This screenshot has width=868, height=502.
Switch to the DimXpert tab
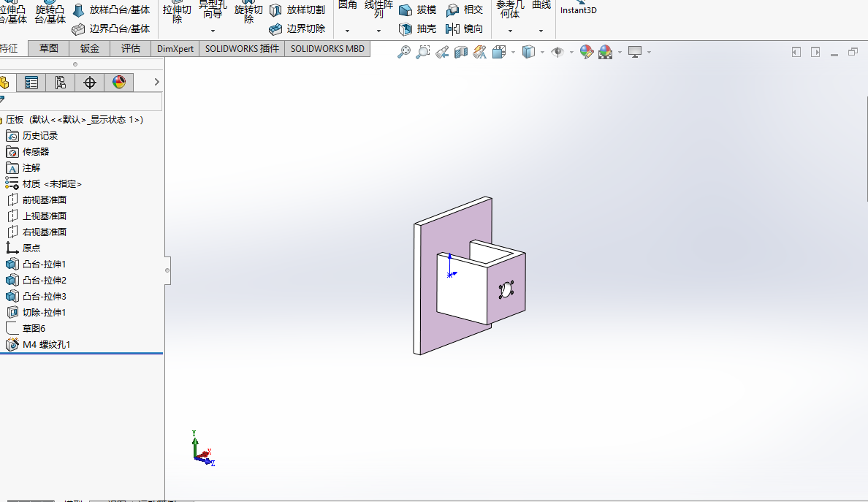click(x=175, y=49)
